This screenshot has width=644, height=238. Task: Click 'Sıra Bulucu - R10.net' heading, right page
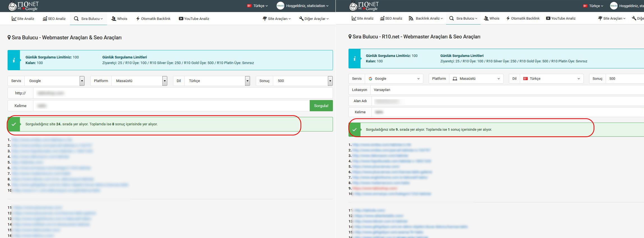416,37
